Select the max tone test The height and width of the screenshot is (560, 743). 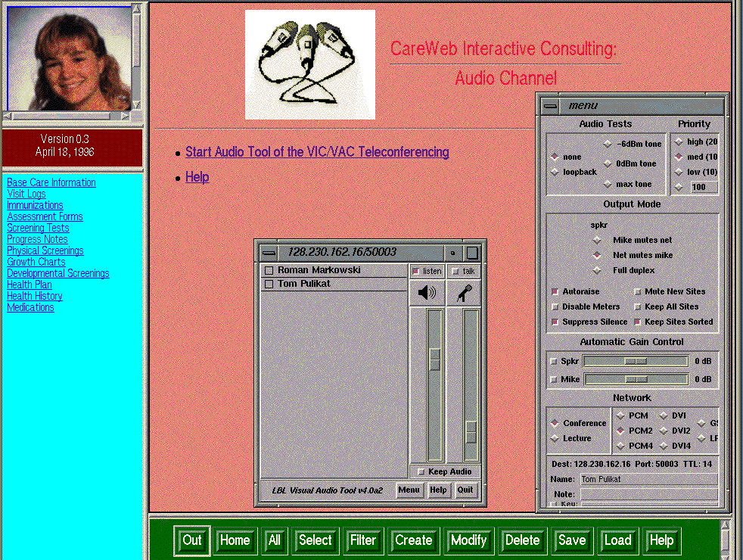coord(608,185)
